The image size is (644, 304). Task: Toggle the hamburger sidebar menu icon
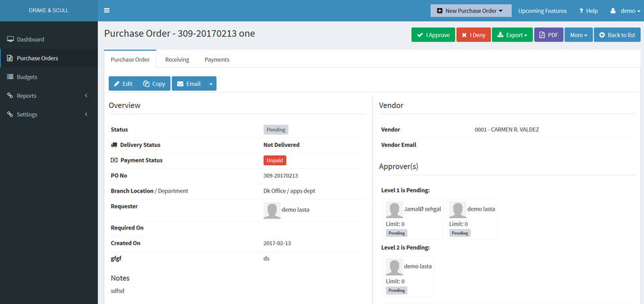coord(107,11)
